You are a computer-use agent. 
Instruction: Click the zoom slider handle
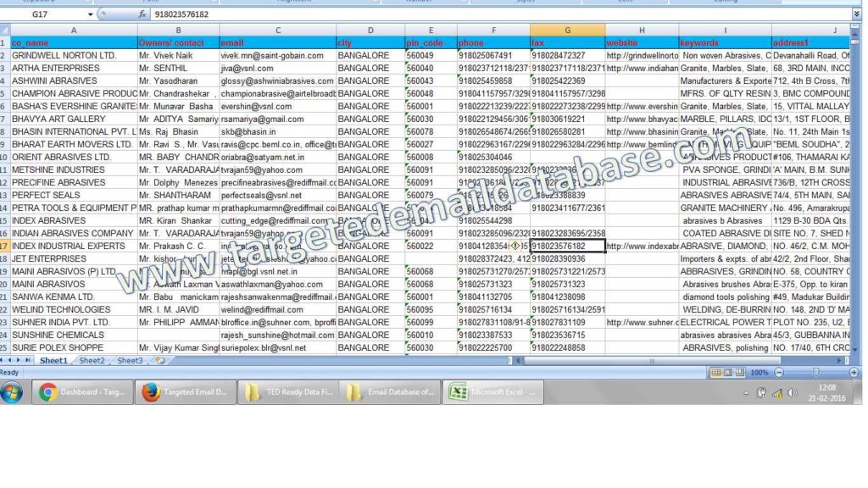(x=816, y=373)
